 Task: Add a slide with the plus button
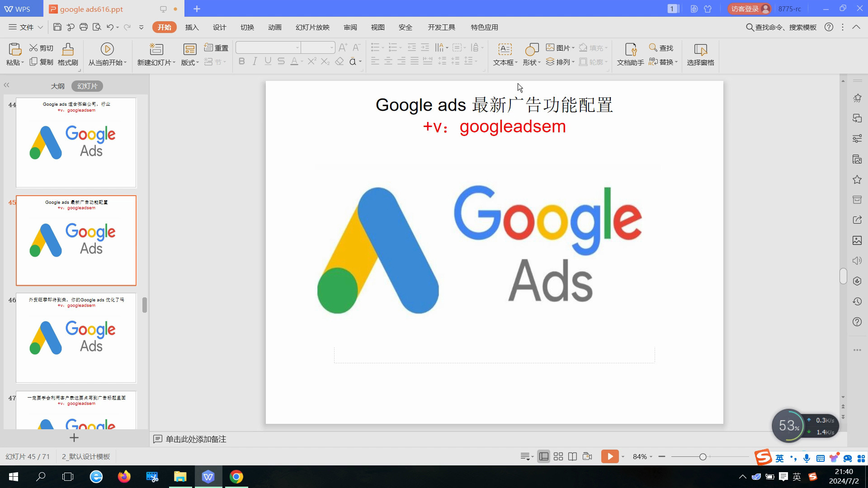[x=74, y=438]
